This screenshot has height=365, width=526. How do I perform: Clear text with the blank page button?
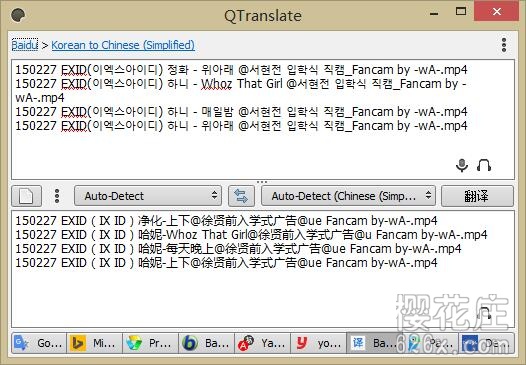click(27, 196)
